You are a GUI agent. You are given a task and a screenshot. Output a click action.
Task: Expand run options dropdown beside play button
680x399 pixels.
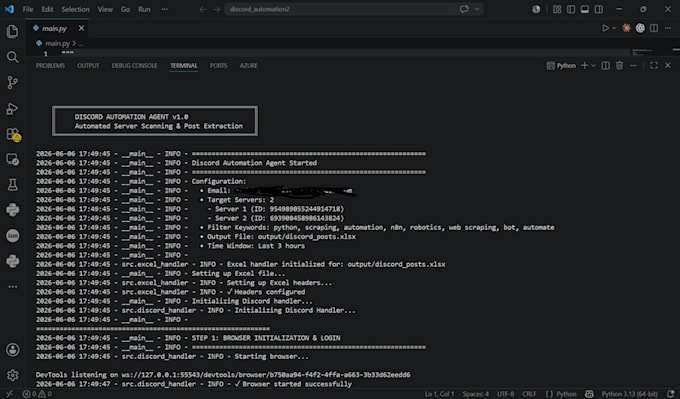point(614,28)
